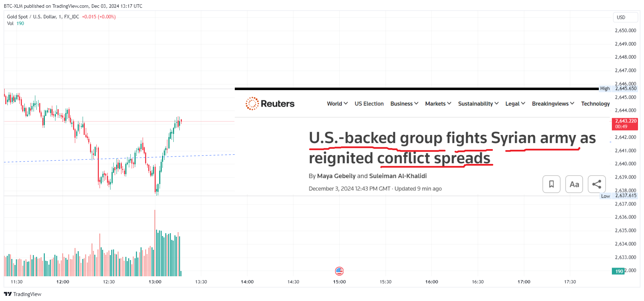
Task: Expand the World menu
Action: pyautogui.click(x=337, y=104)
